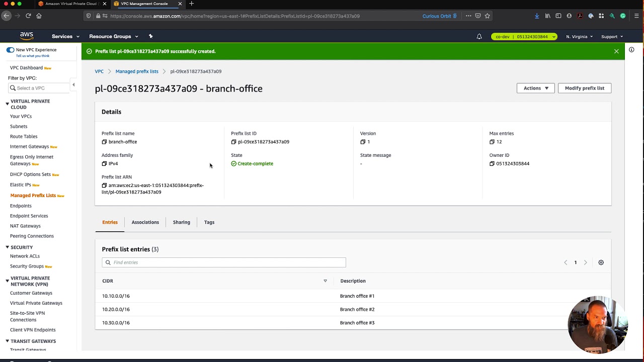Click the Find entries search field
The image size is (644, 362).
point(224,262)
